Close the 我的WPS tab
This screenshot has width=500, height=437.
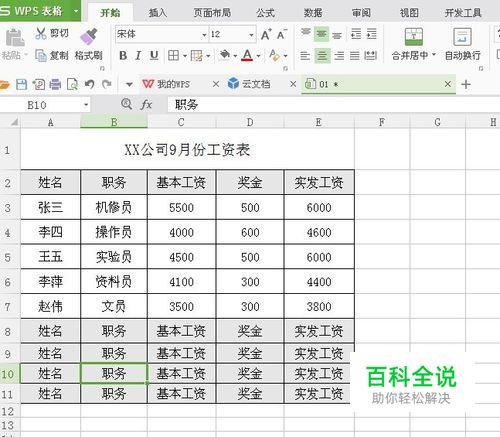point(216,84)
